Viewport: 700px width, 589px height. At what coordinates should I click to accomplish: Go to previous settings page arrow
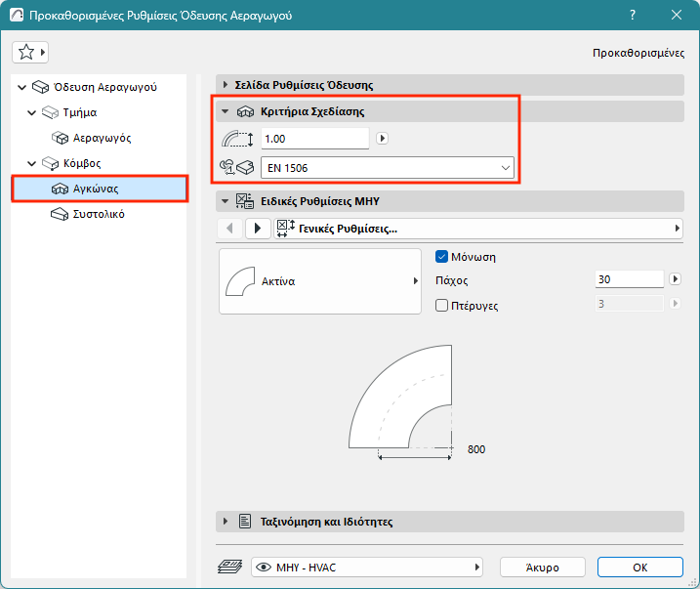pos(229,229)
